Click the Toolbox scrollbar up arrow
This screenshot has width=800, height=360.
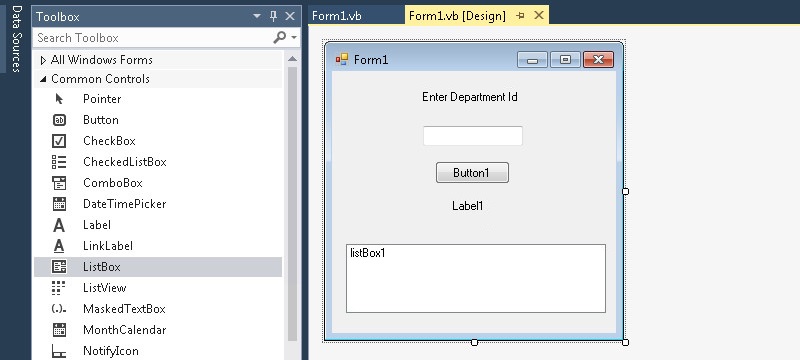coord(292,59)
